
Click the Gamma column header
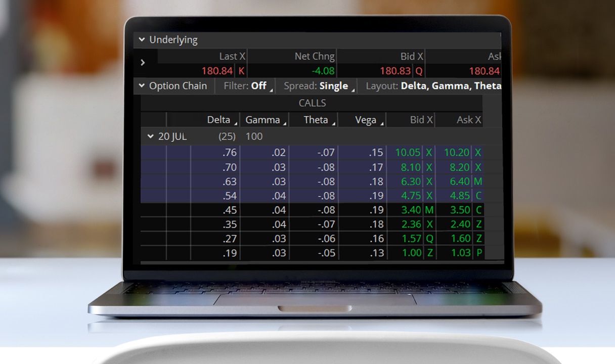[262, 120]
